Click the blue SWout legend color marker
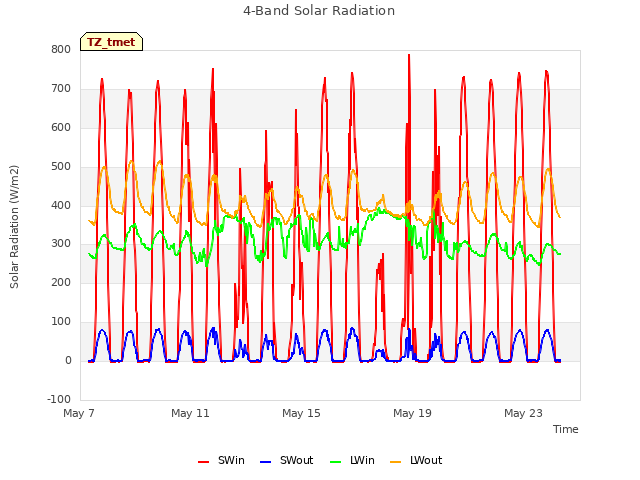This screenshot has width=640, height=480. pyautogui.click(x=265, y=462)
